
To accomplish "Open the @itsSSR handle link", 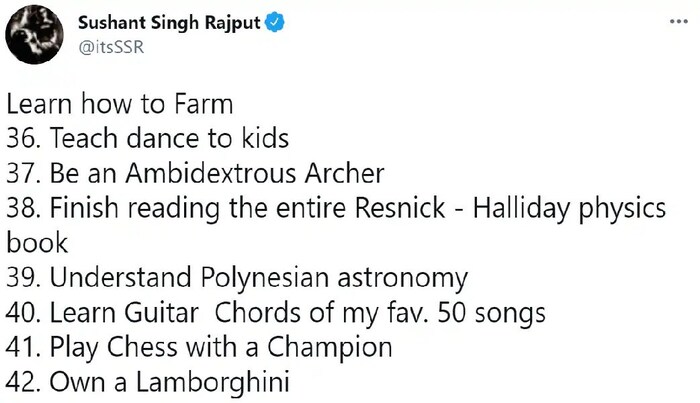I will click(x=104, y=47).
